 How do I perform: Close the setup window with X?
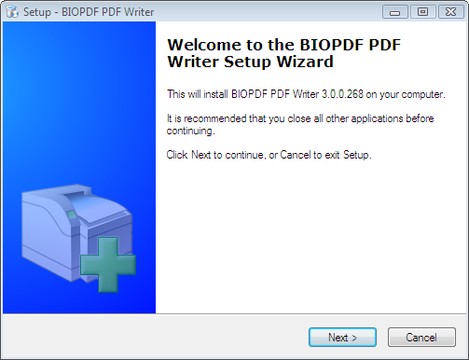(451, 12)
